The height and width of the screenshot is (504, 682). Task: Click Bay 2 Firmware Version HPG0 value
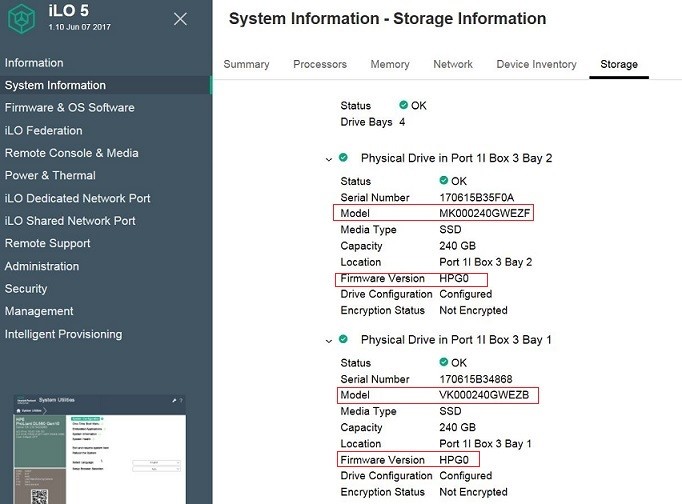pos(454,278)
